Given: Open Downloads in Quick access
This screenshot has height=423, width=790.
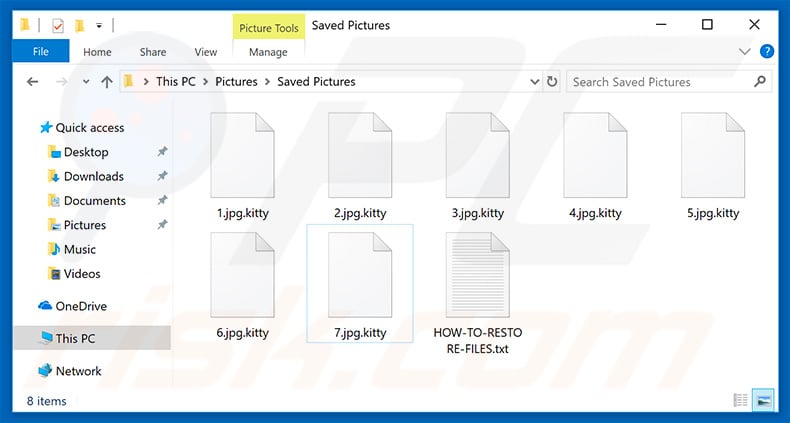Looking at the screenshot, I should pyautogui.click(x=93, y=176).
